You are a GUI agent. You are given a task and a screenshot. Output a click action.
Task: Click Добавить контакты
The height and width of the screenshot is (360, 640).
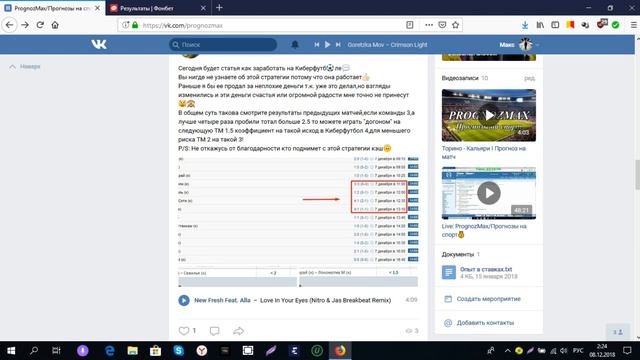pos(485,323)
